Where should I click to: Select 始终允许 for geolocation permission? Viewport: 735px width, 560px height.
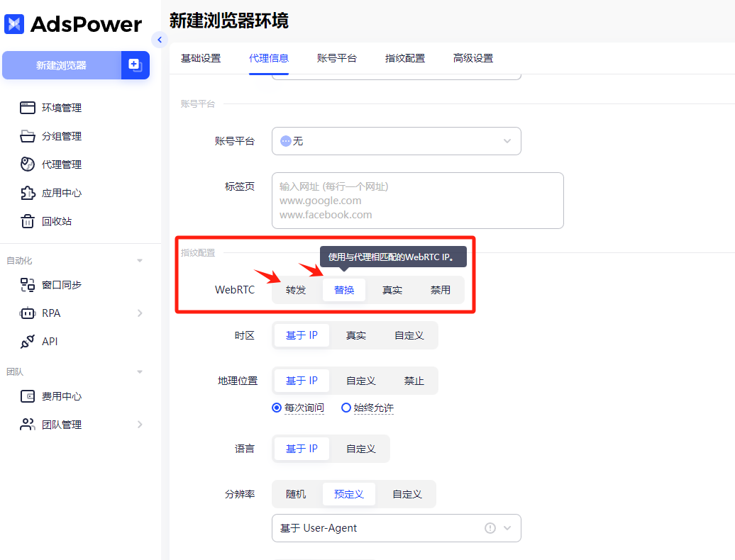(x=367, y=408)
